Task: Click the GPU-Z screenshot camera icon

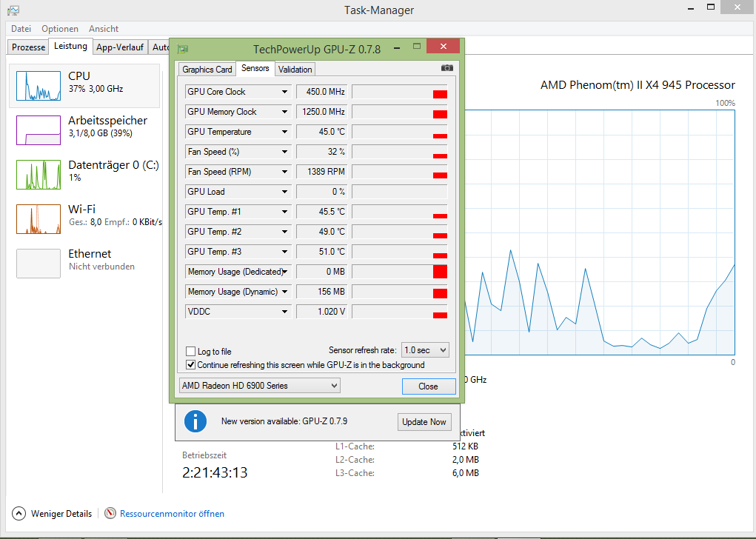Action: (x=447, y=68)
